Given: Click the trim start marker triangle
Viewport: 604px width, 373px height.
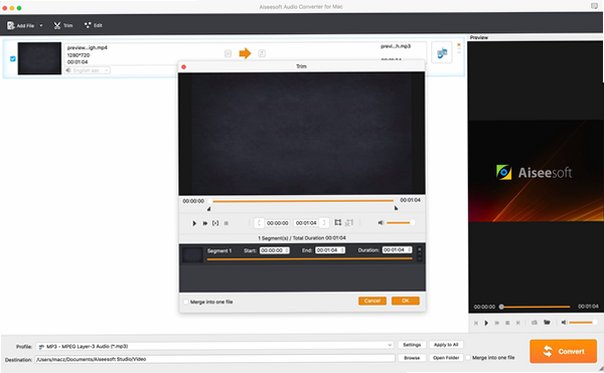Looking at the screenshot, I should click(209, 209).
